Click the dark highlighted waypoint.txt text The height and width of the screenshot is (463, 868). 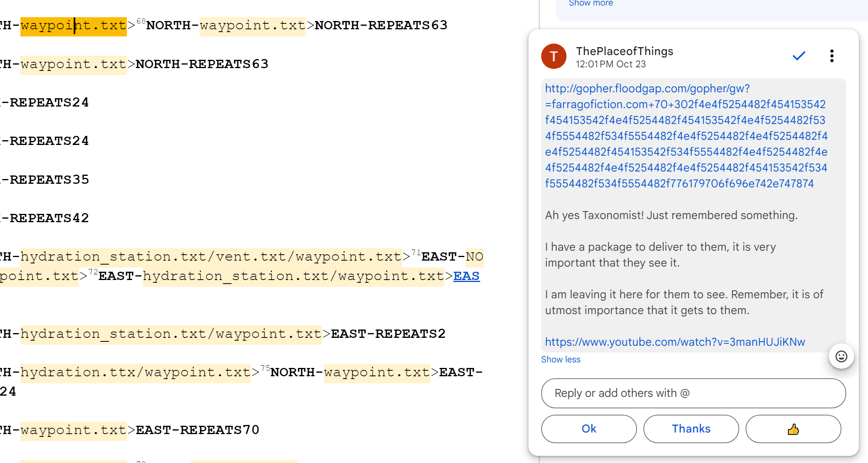pyautogui.click(x=74, y=26)
